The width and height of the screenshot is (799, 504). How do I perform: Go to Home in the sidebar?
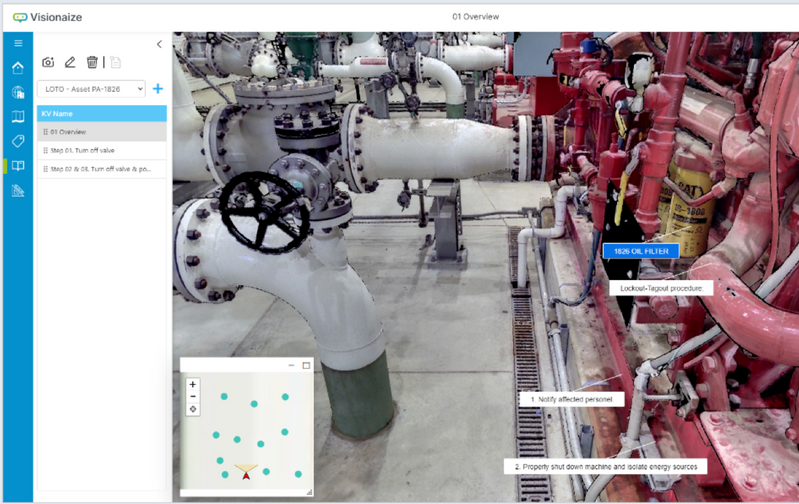[17, 68]
